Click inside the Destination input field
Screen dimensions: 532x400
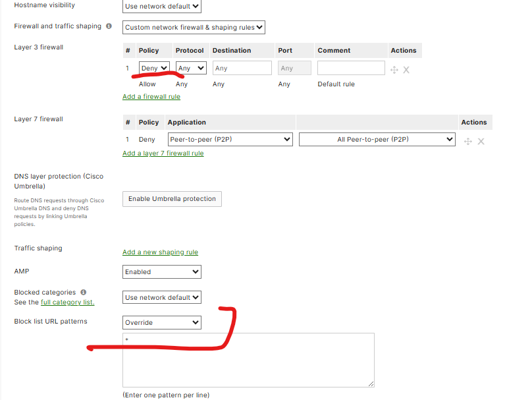click(241, 67)
